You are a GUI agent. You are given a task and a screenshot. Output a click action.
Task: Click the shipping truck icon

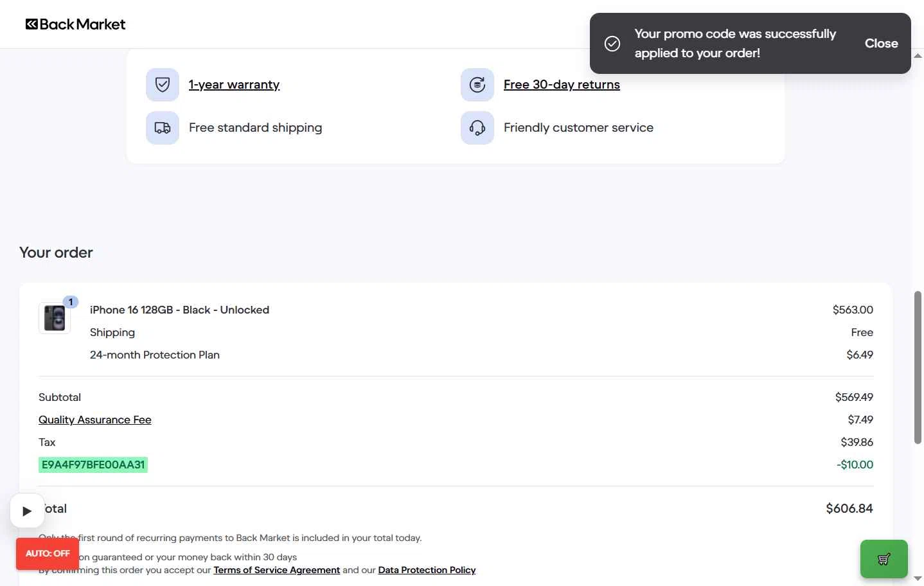pos(163,128)
